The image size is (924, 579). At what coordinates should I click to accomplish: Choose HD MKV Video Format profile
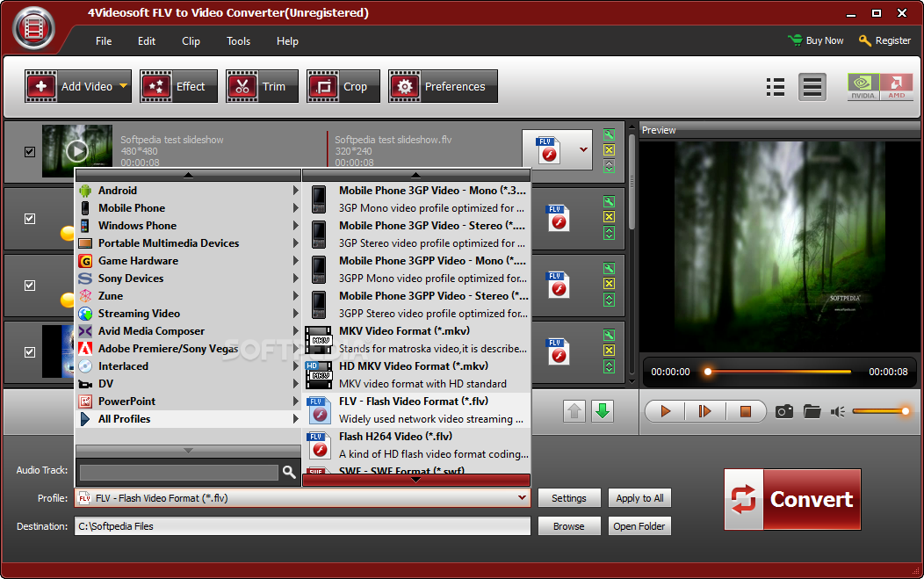pos(416,375)
